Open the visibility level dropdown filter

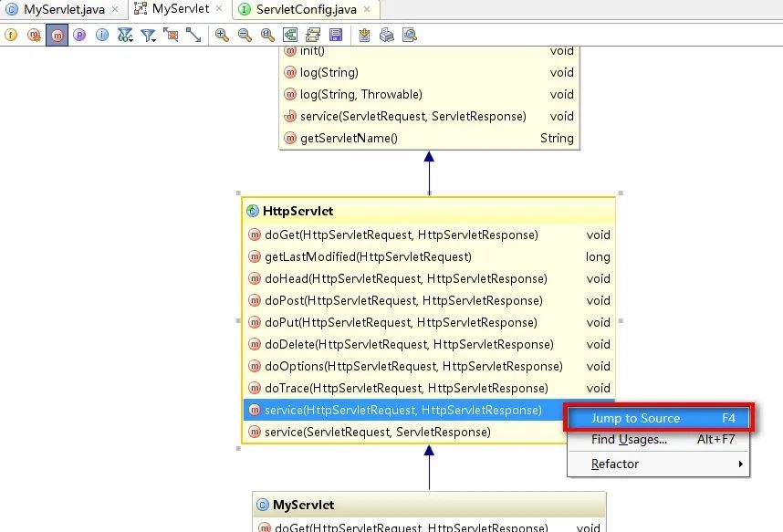click(x=125, y=35)
